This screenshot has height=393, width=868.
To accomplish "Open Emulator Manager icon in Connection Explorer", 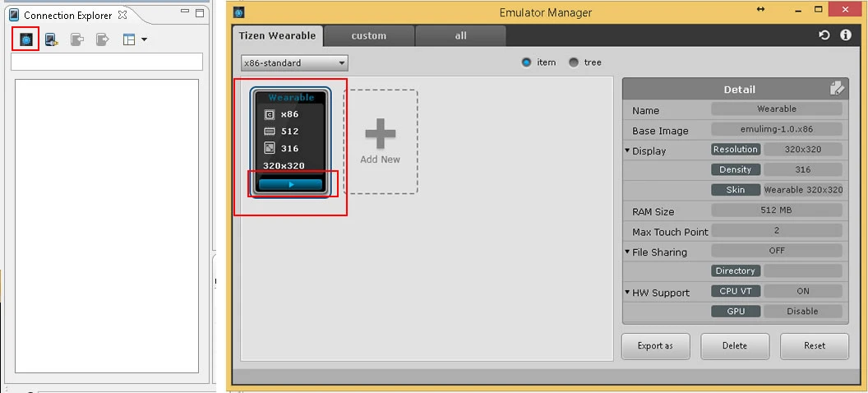I will coord(26,39).
